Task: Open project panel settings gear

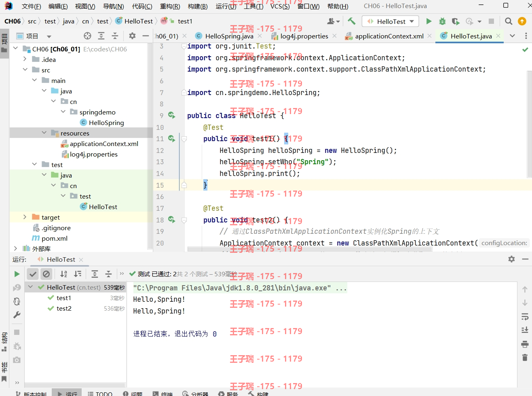Action: [x=132, y=36]
